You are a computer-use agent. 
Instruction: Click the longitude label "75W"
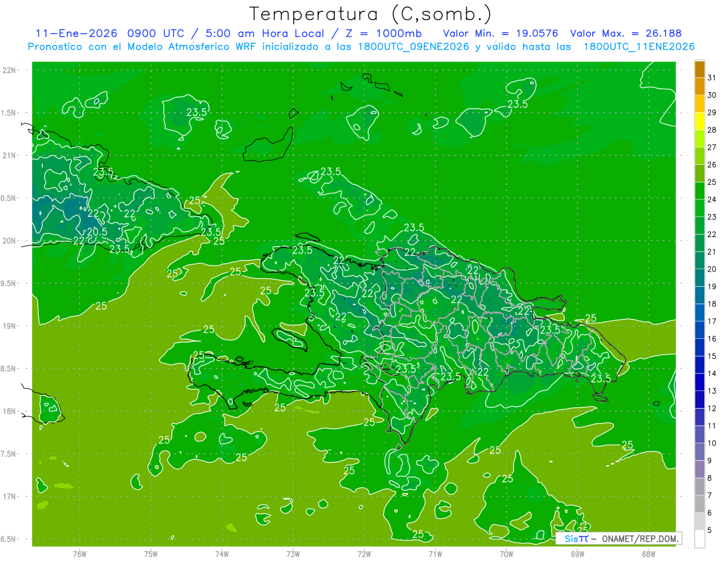pos(151,554)
